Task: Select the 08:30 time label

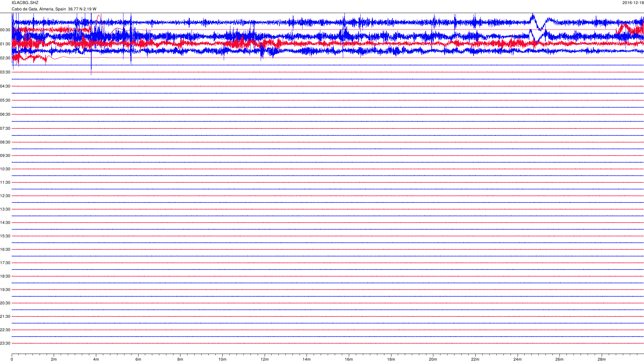Action: 5,142
